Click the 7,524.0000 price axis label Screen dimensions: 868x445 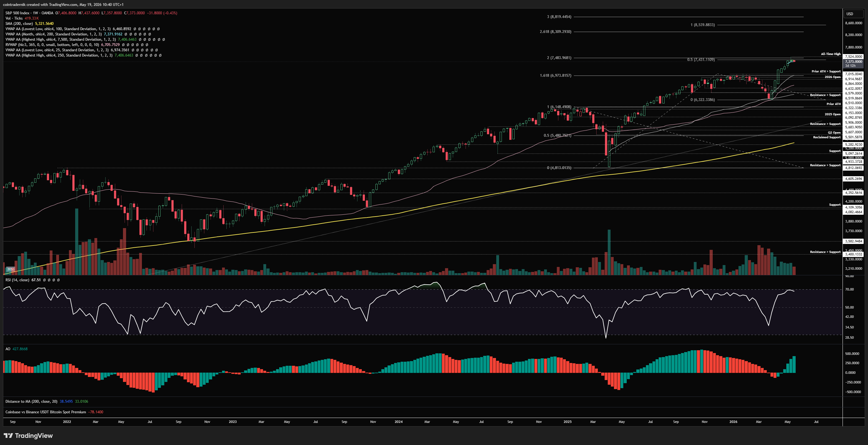tap(853, 57)
